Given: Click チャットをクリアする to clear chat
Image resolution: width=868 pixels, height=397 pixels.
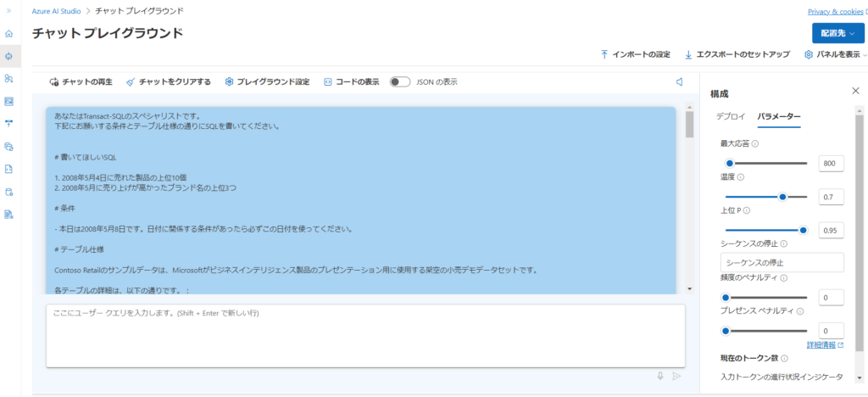Looking at the screenshot, I should (x=169, y=82).
